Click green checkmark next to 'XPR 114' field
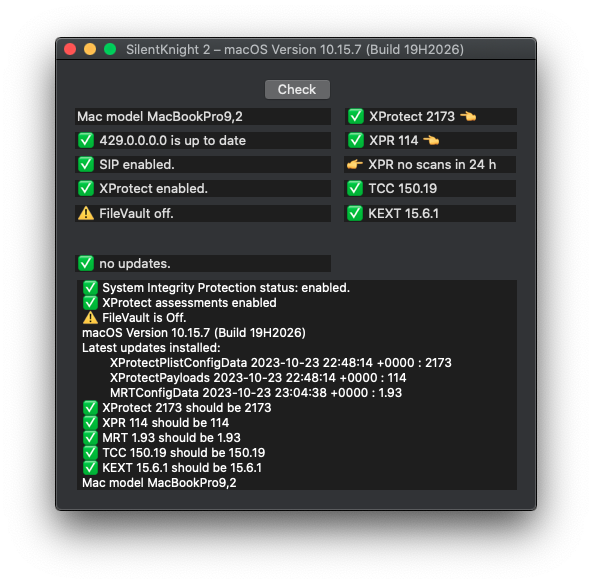 pyautogui.click(x=356, y=140)
